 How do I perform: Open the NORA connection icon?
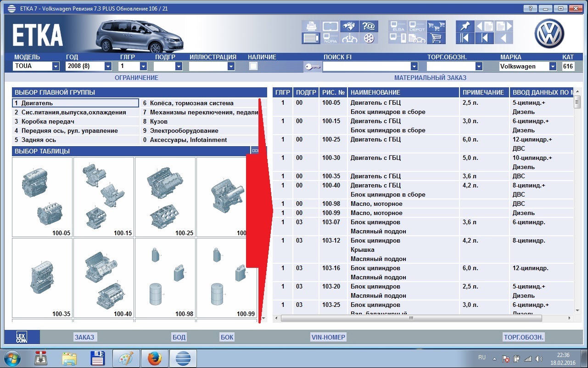330,38
